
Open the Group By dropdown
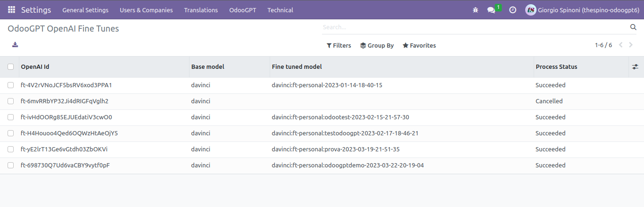pos(377,46)
